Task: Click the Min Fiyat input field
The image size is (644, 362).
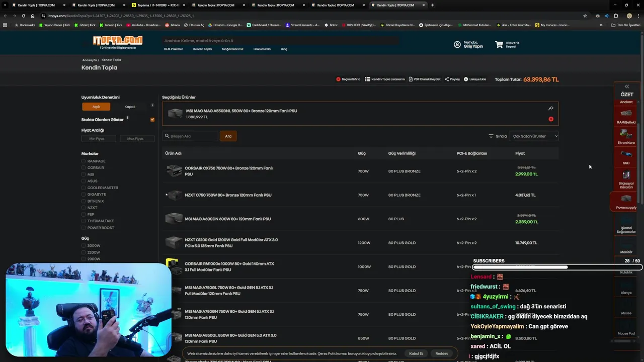Action: click(x=99, y=138)
